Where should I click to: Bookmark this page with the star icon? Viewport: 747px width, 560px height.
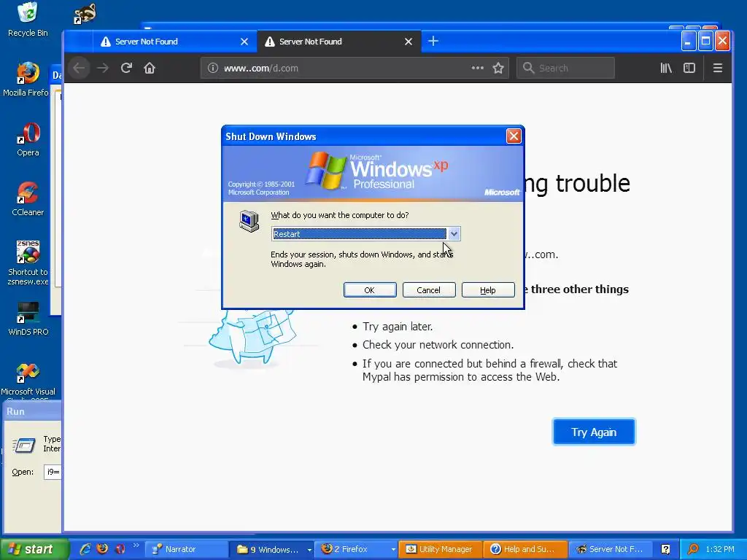tap(498, 68)
